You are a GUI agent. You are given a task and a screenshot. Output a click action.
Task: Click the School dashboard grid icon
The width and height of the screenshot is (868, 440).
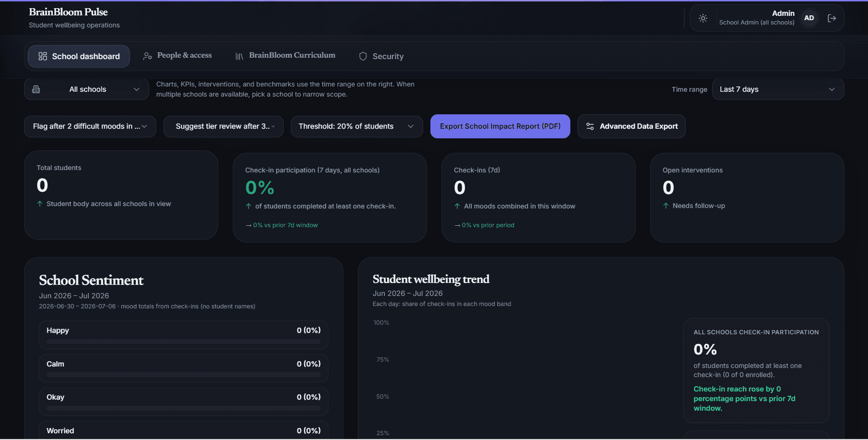[43, 56]
